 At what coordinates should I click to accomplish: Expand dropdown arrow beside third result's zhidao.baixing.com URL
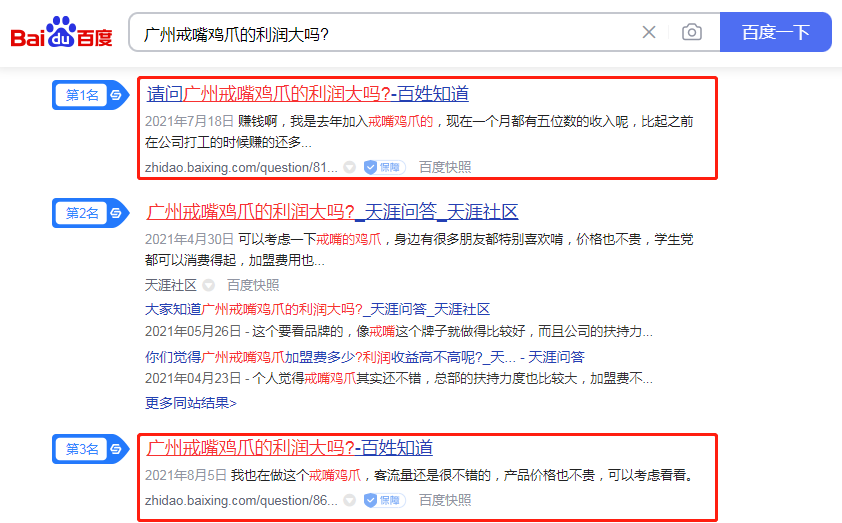coord(349,500)
